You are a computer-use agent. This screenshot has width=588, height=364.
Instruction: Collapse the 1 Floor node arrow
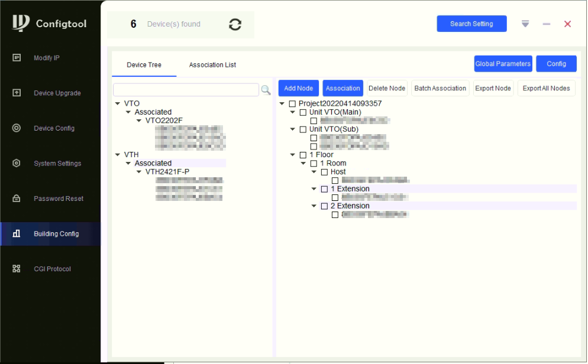[293, 155]
